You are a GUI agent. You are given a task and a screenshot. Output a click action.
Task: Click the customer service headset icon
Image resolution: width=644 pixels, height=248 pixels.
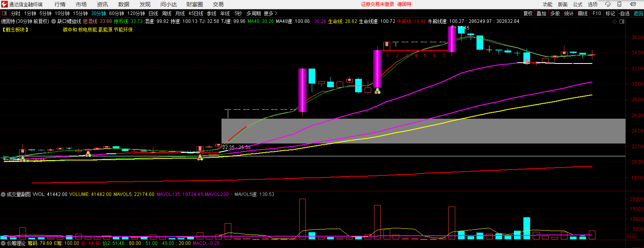(608, 4)
